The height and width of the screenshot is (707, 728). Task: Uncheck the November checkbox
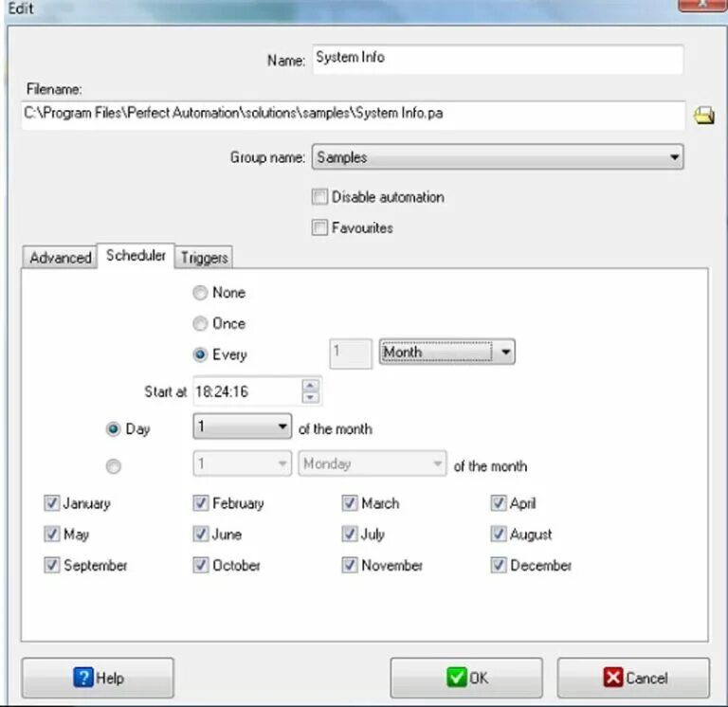coord(349,566)
